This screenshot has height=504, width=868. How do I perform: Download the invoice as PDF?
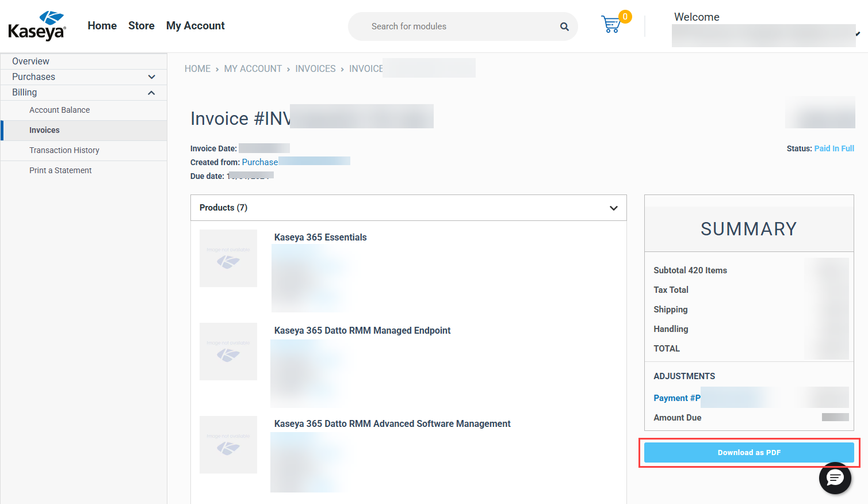click(748, 453)
